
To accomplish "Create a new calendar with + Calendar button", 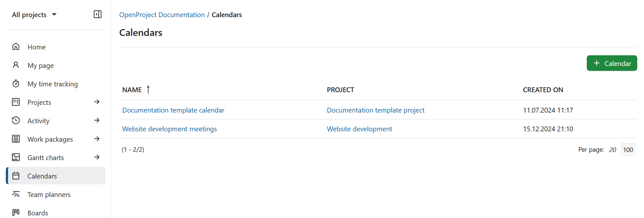I will pyautogui.click(x=612, y=63).
